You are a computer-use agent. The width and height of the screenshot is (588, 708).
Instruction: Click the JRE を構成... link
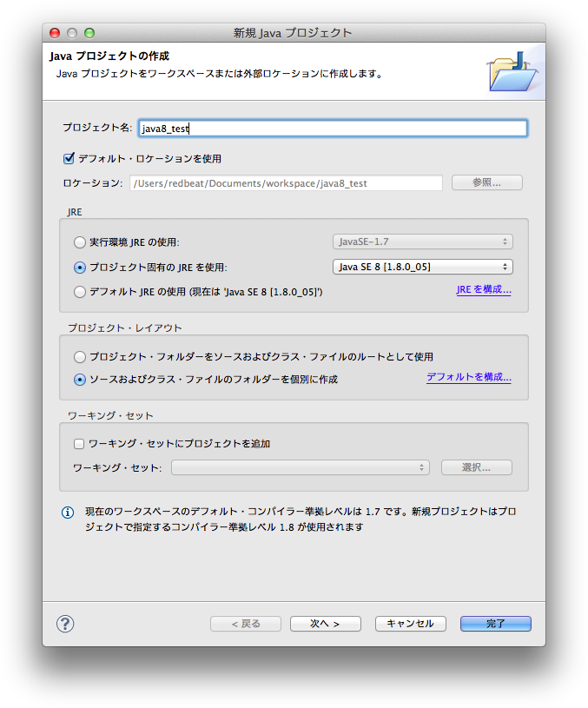(x=484, y=289)
